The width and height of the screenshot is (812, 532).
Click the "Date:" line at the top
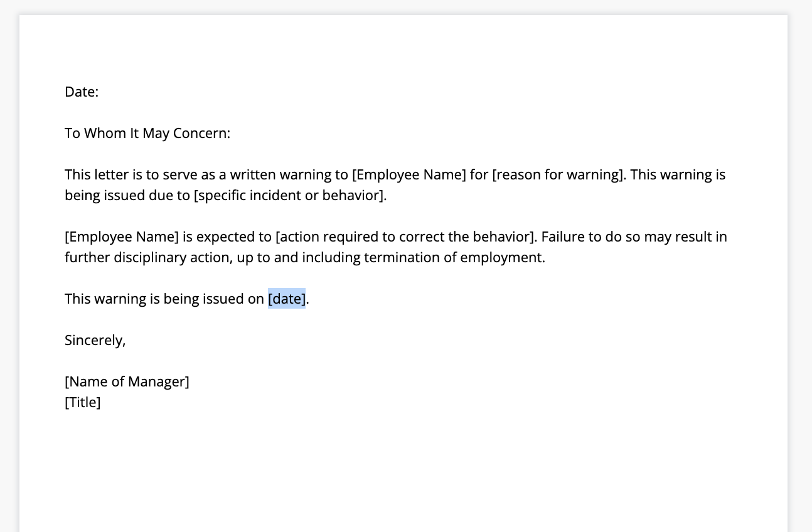coord(82,92)
